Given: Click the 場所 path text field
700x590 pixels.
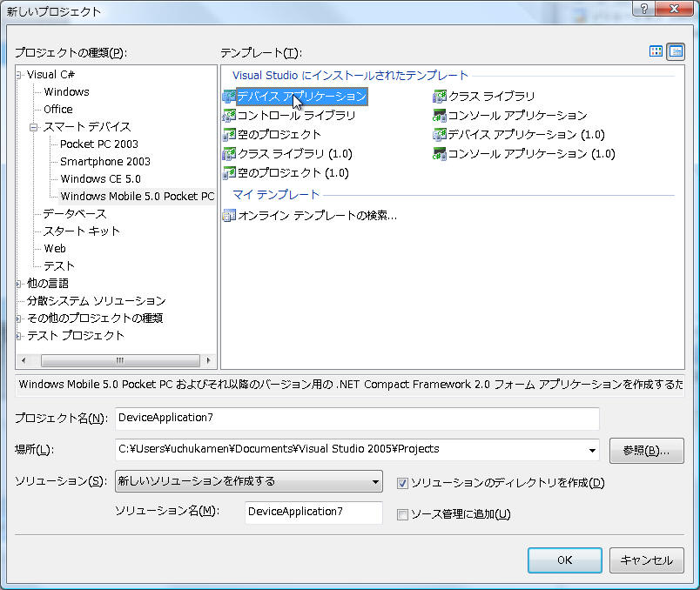Looking at the screenshot, I should (351, 450).
